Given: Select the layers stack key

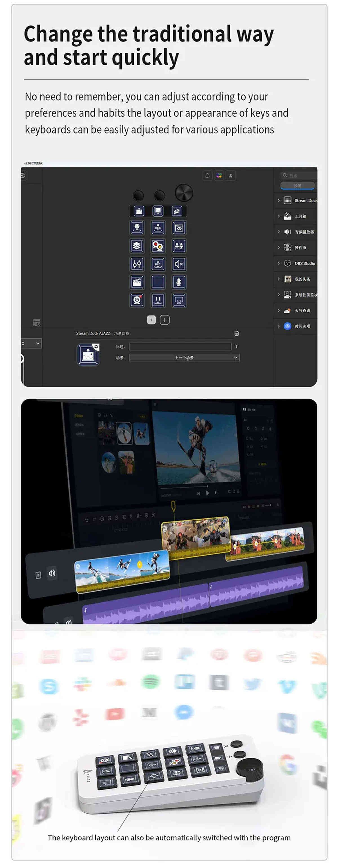Looking at the screenshot, I should coord(137,246).
